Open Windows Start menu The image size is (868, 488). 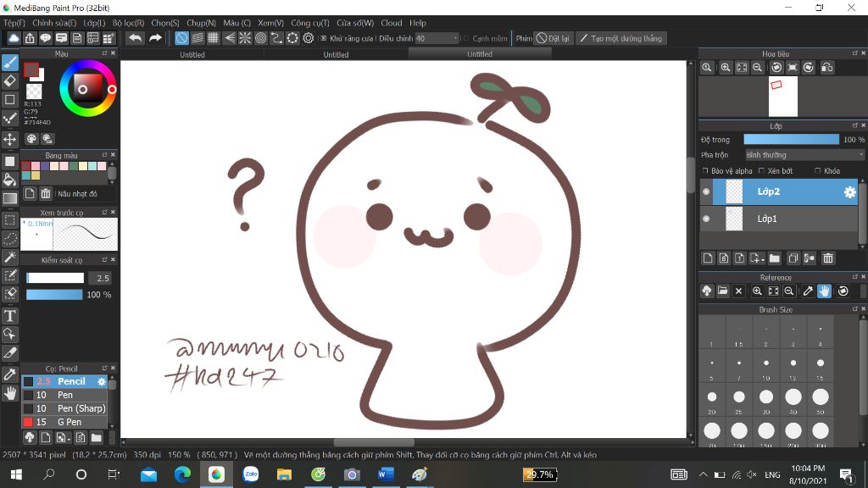coord(16,474)
